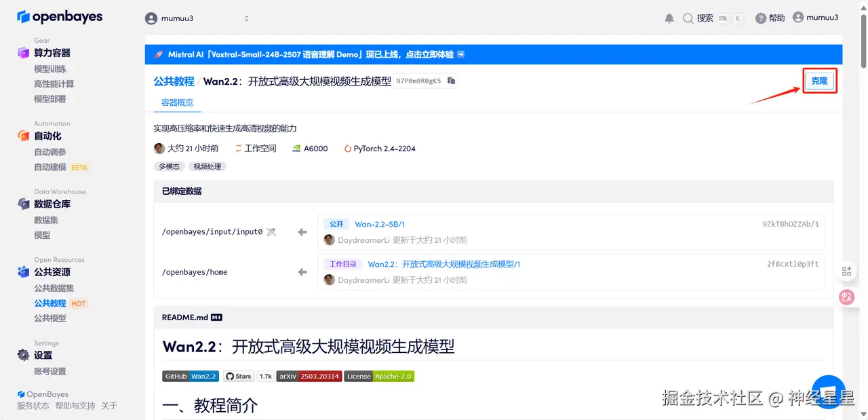
Task: Click the 公共资源 sidebar icon
Action: (x=24, y=271)
